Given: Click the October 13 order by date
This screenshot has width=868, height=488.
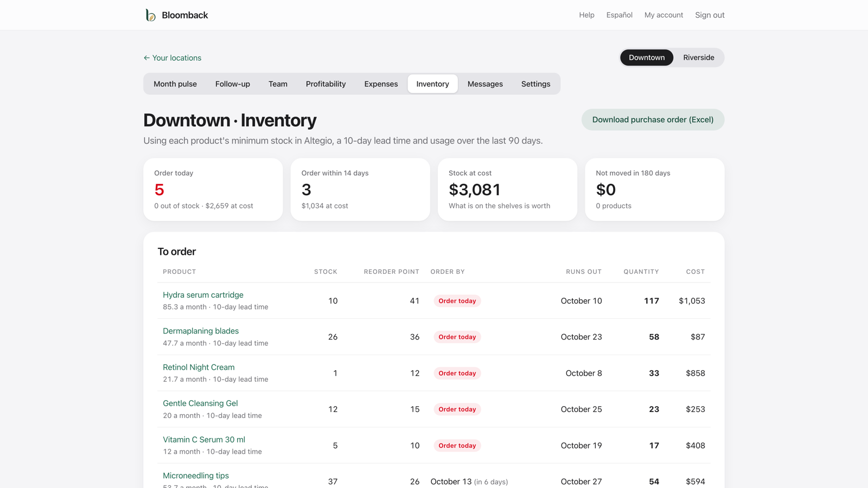Looking at the screenshot, I should [x=451, y=481].
